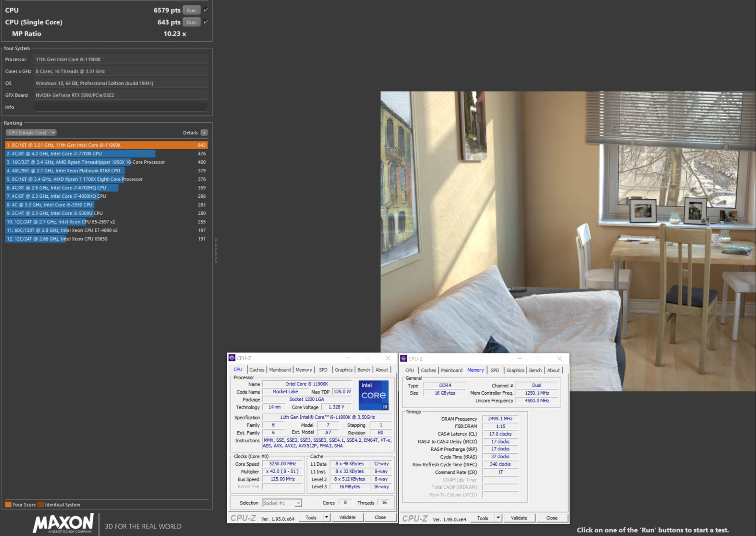This screenshot has height=536, width=756.
Task: Select ranking row 5 Ryzen 7 1700X
Action: pyautogui.click(x=106, y=179)
